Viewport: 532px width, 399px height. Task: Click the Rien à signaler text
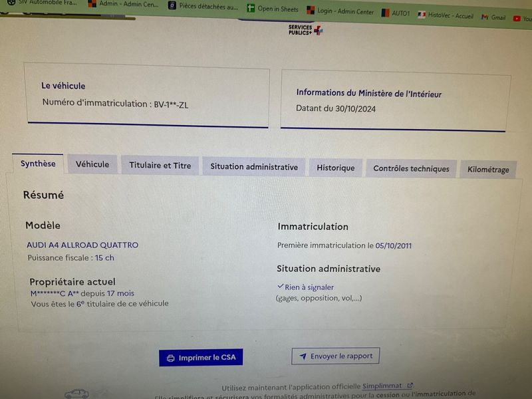[309, 287]
